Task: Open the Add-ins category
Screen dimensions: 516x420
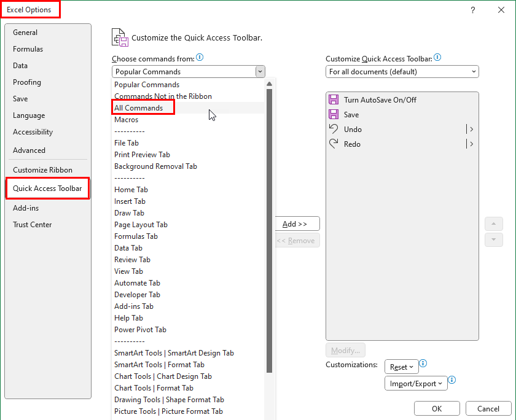Action: pos(48,208)
